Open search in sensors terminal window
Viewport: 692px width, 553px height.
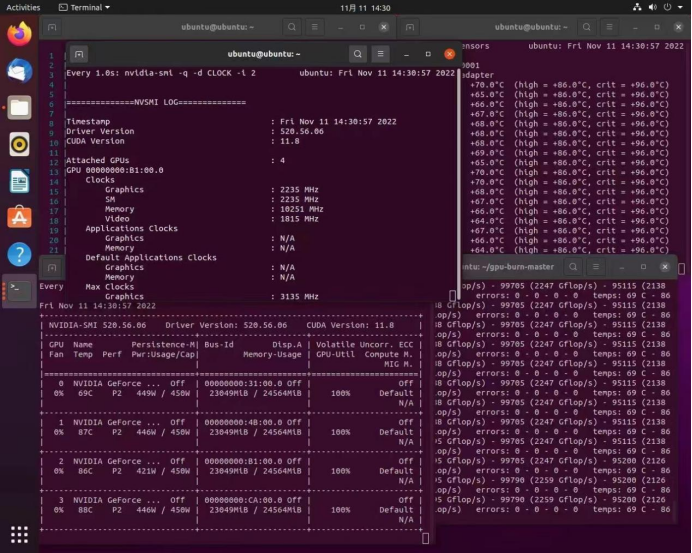587,27
